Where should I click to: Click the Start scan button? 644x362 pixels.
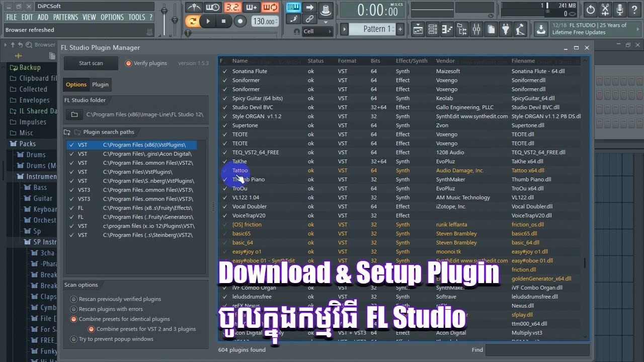tap(91, 63)
